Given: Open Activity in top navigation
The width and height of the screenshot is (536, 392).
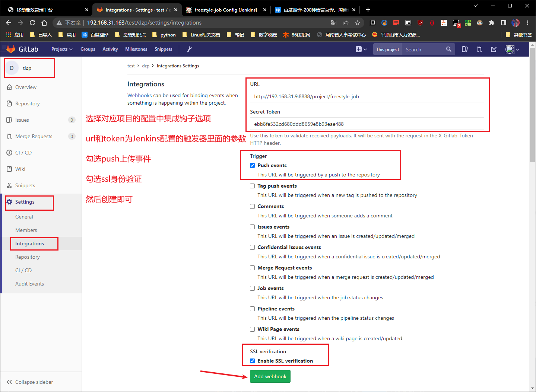Looking at the screenshot, I should pos(110,49).
